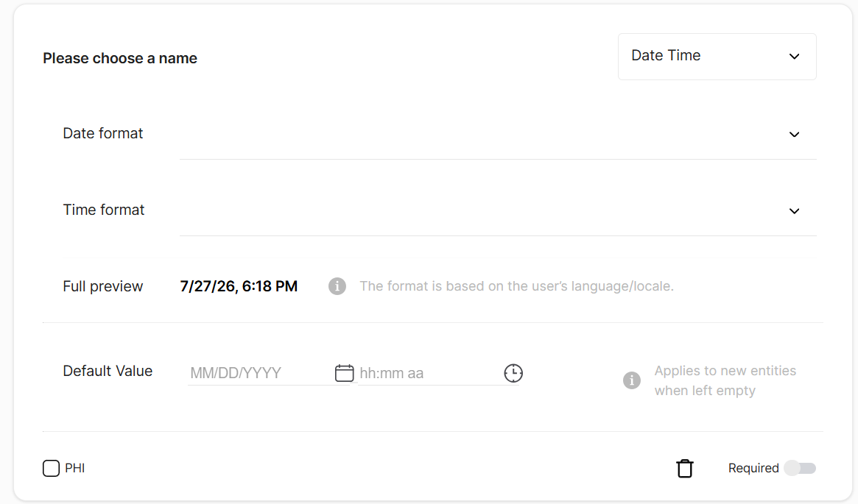This screenshot has height=504, width=858.
Task: Check the PHI checkbox
Action: pyautogui.click(x=51, y=469)
